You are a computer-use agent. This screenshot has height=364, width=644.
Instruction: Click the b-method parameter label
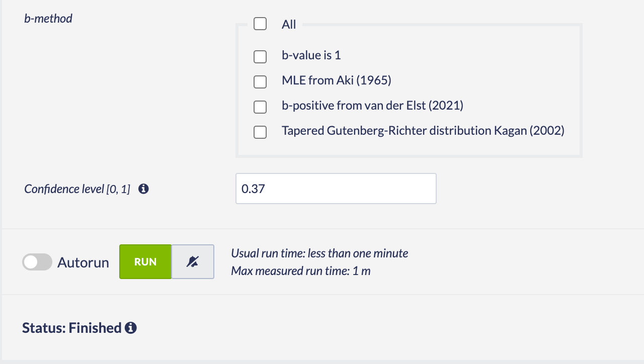pos(48,19)
